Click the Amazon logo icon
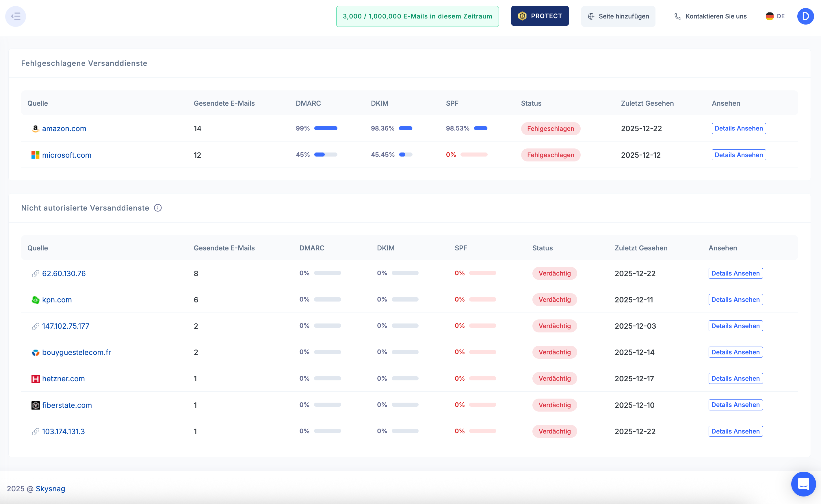This screenshot has width=821, height=504. point(35,129)
